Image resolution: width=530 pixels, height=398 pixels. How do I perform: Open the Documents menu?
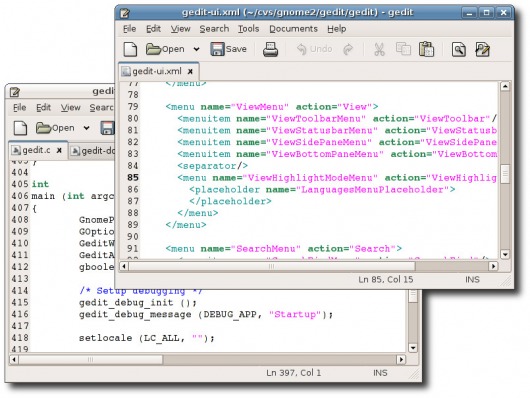point(293,29)
